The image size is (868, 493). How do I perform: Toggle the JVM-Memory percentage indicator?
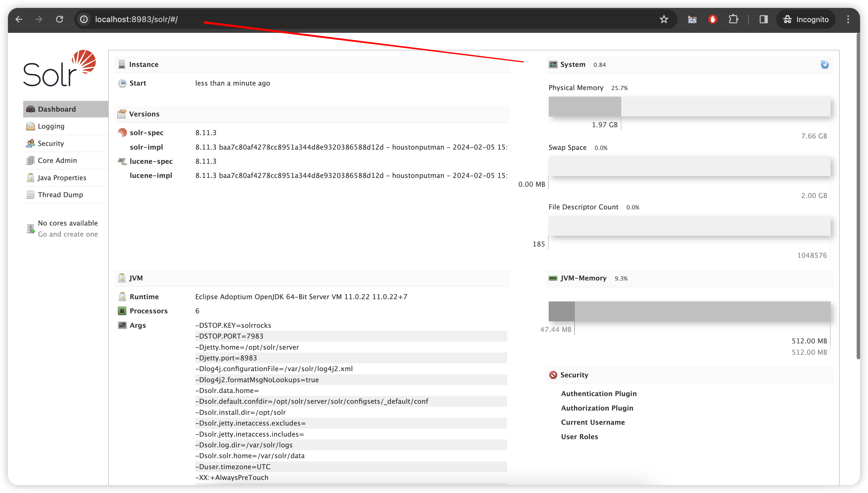pyautogui.click(x=622, y=278)
